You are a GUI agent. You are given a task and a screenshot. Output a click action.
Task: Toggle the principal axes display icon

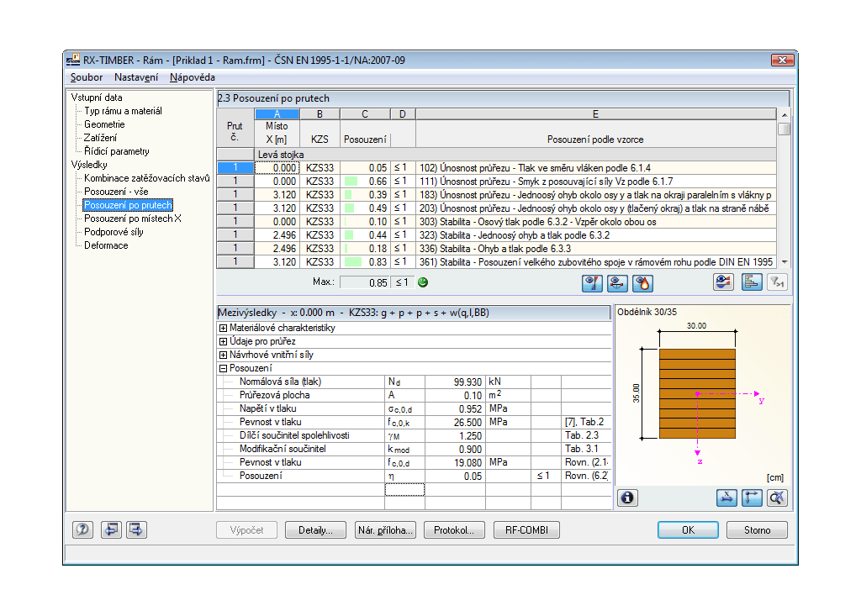click(x=752, y=498)
